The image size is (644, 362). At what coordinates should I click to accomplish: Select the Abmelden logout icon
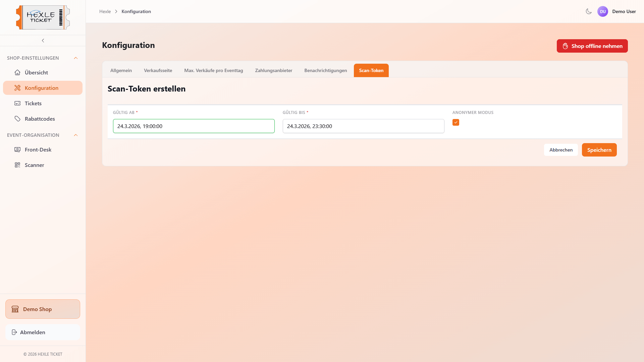(x=14, y=332)
